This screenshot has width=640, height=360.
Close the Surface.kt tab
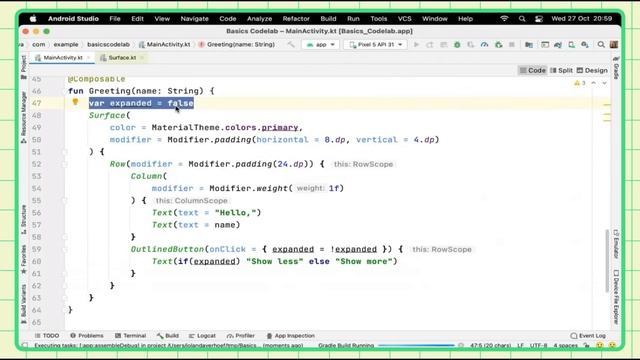click(142, 58)
